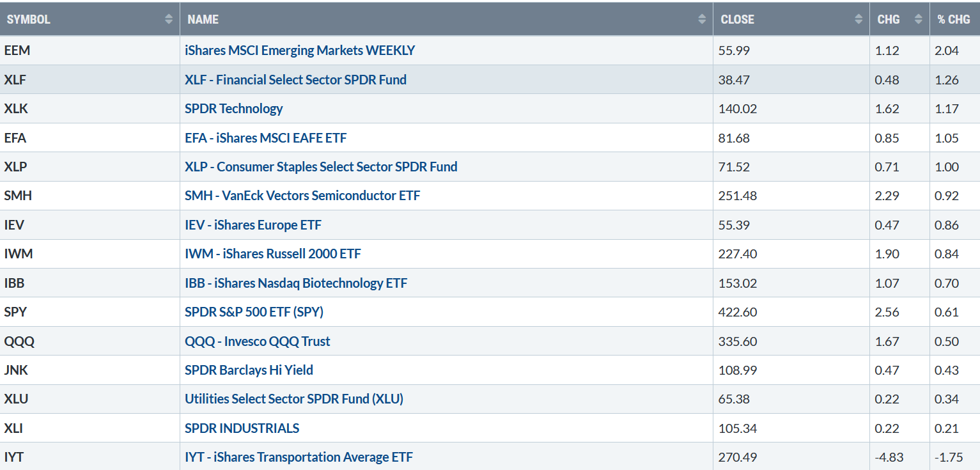Click SMH change value 2.29
Screen dimensions: 980x470
tap(888, 196)
